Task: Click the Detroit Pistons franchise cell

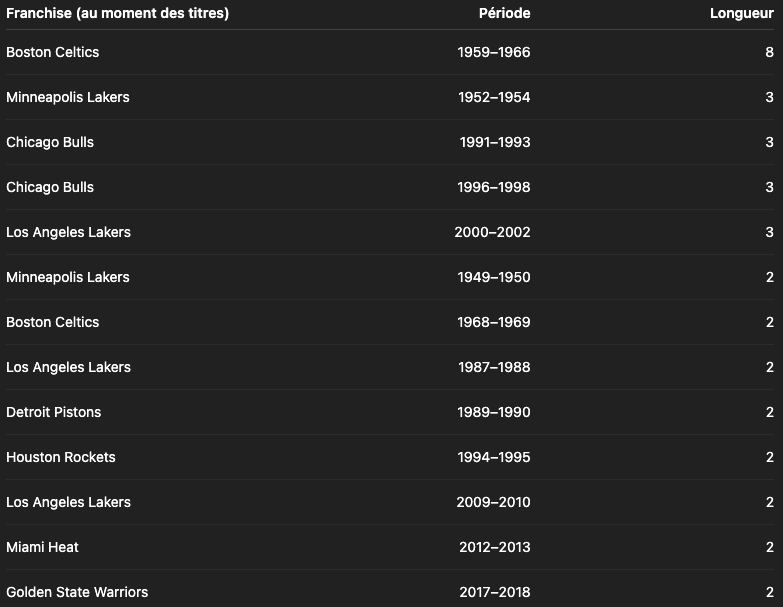Action: pyautogui.click(x=54, y=412)
